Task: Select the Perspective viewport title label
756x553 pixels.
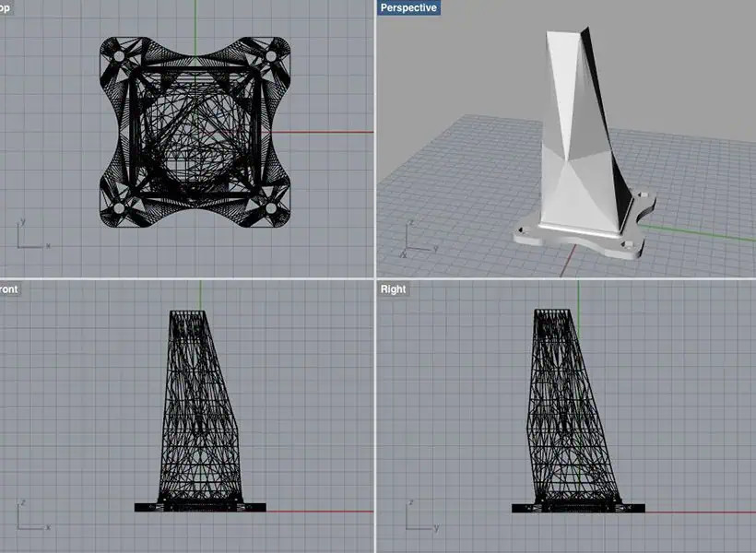Action: pos(408,7)
